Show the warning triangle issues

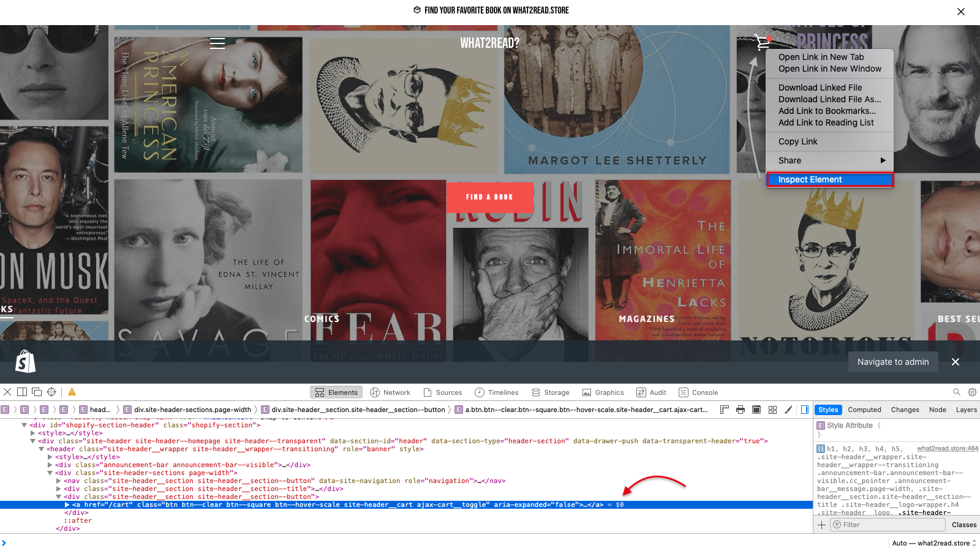[72, 392]
